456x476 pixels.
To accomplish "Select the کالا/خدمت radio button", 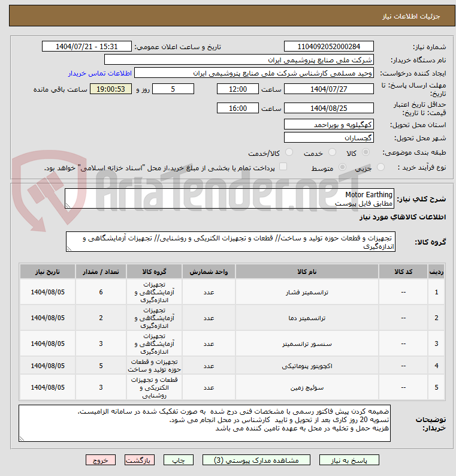I will click(289, 152).
